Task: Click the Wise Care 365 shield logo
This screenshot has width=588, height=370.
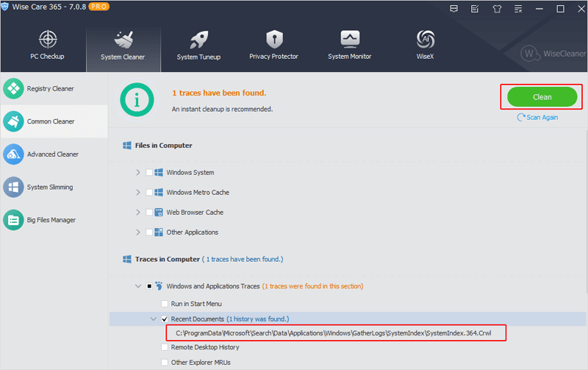Action: pyautogui.click(x=5, y=7)
